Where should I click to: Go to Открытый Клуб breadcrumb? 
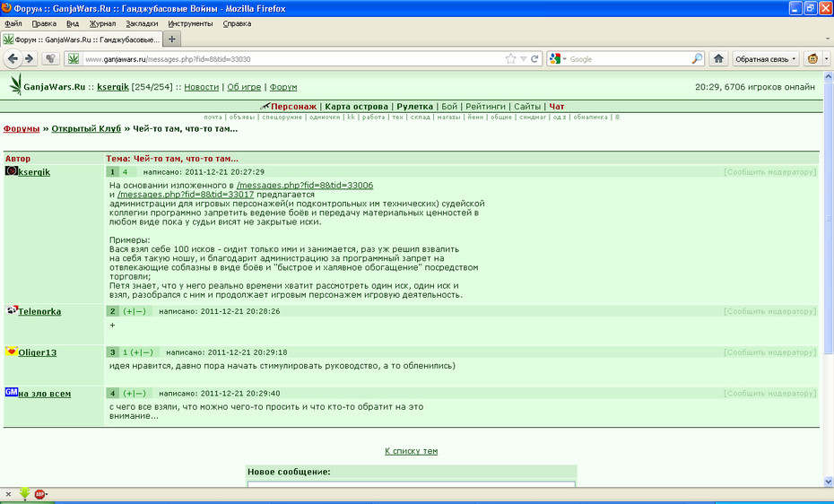(x=86, y=128)
